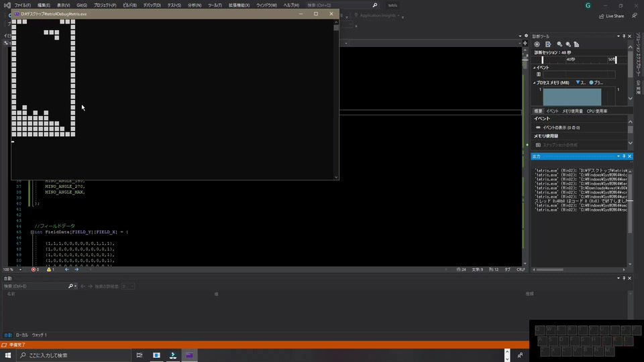Click the snapshot camera icon

point(538,145)
